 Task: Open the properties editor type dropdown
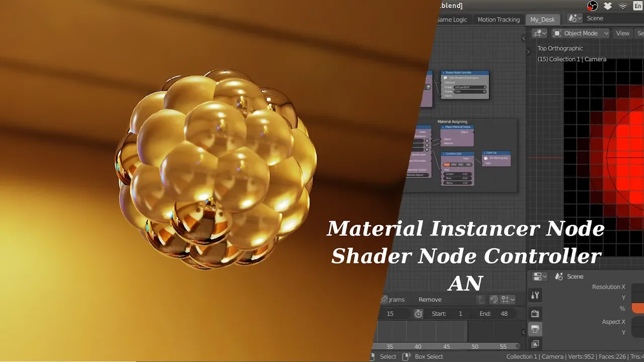coord(540,277)
